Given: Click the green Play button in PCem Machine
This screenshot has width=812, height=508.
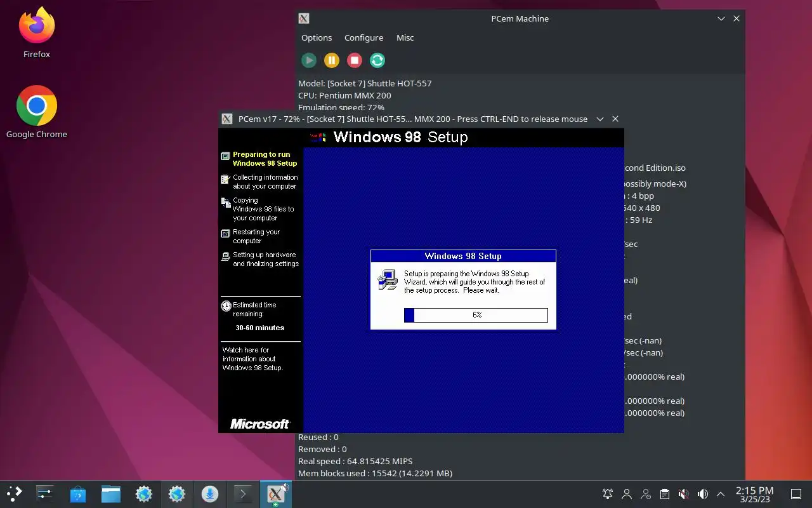Looking at the screenshot, I should [x=309, y=60].
